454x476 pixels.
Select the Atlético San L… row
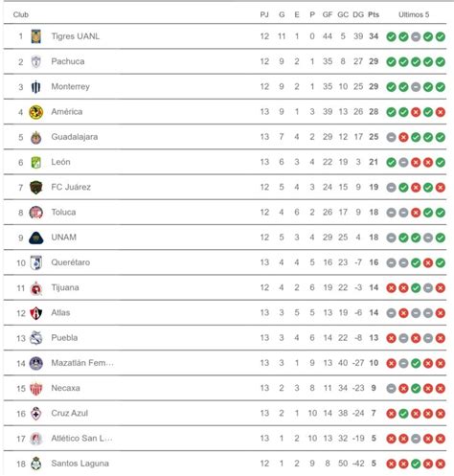tap(225, 439)
